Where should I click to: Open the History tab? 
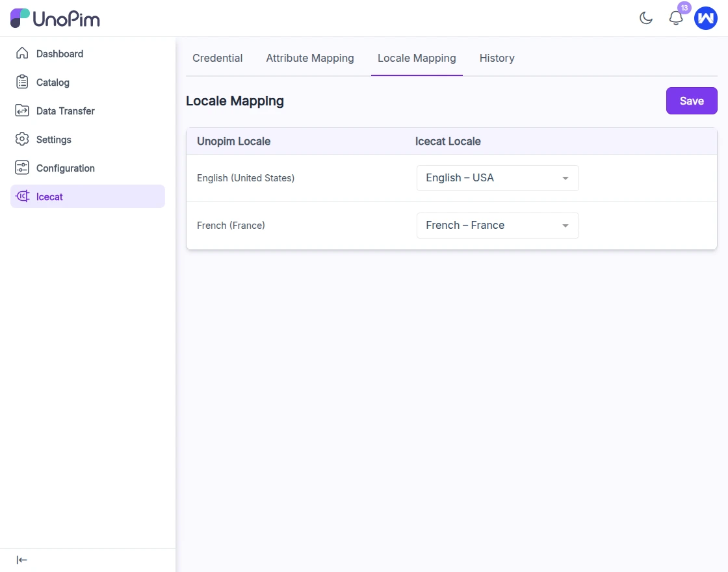click(x=497, y=58)
